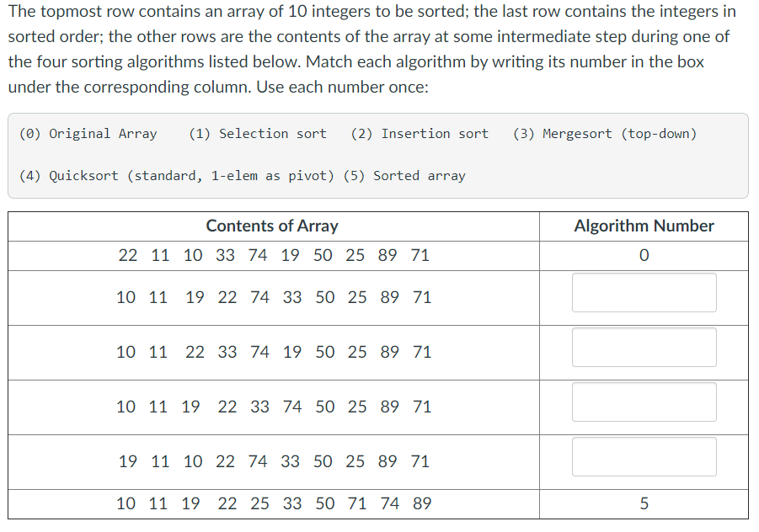The width and height of the screenshot is (759, 532).
Task: Click the original array row showing 22 11 10 33
Action: (271, 255)
